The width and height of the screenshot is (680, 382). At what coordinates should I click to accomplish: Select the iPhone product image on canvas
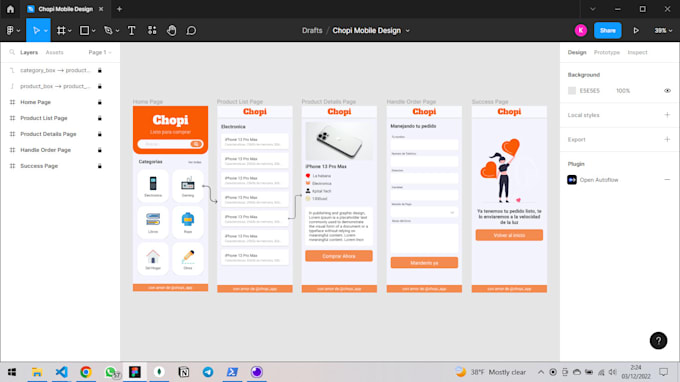point(339,141)
